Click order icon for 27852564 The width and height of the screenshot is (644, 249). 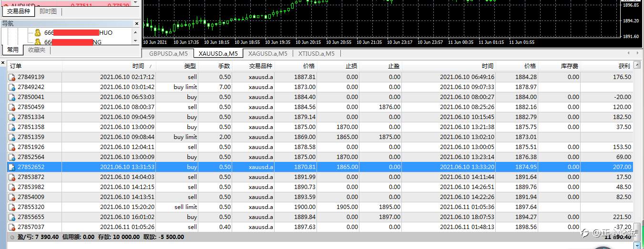click(12, 157)
